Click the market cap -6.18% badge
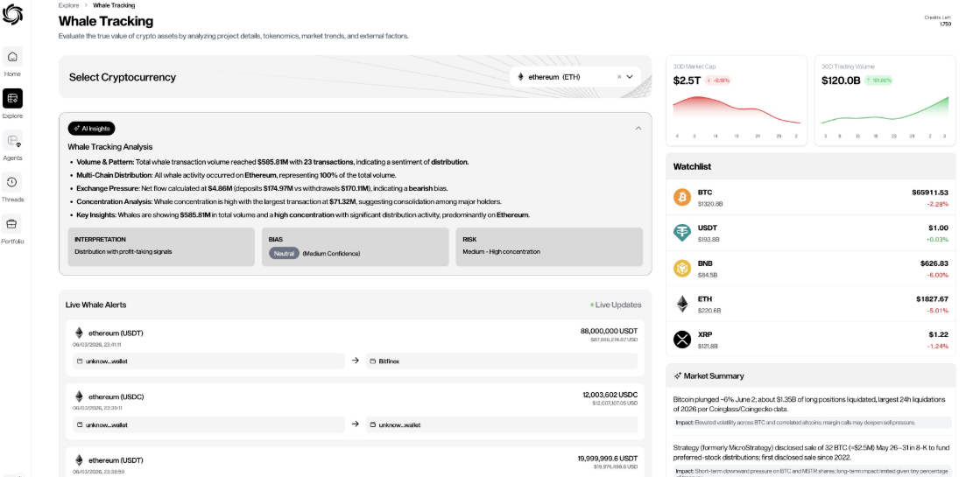The image size is (980, 477). point(718,81)
